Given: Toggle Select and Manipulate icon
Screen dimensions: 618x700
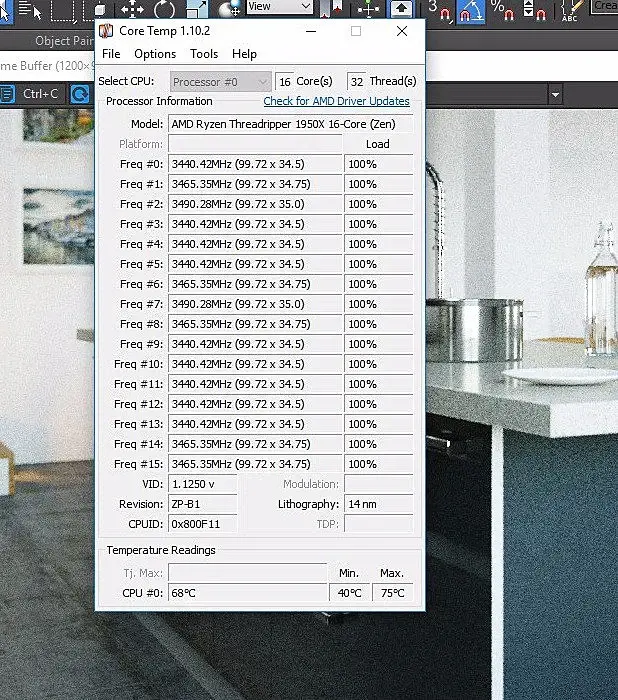Looking at the screenshot, I should click(x=368, y=9).
